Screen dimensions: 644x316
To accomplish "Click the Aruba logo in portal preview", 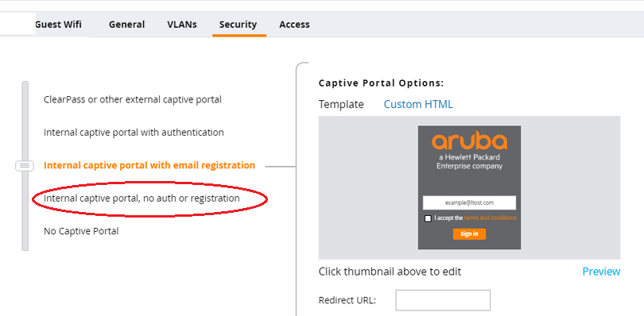I will coord(469,141).
